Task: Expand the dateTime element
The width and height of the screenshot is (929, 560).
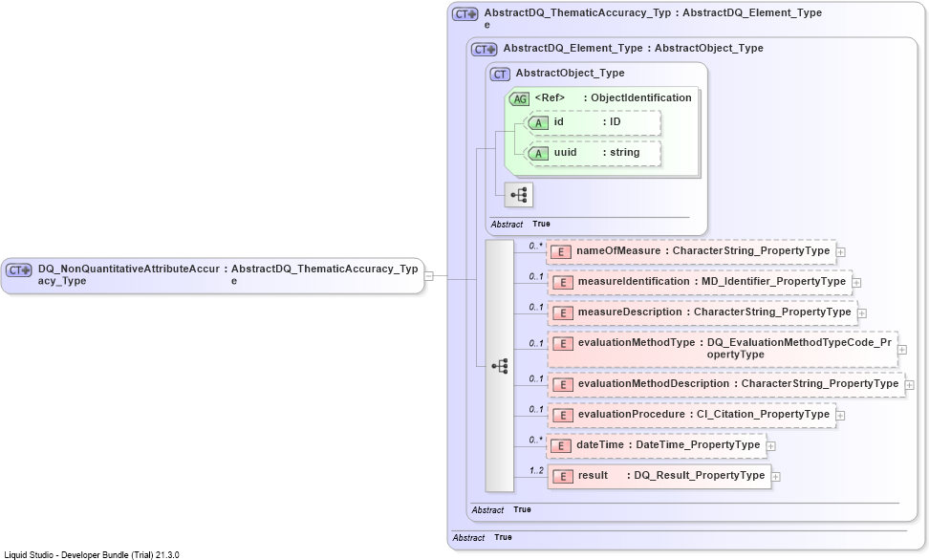Action: click(x=770, y=446)
